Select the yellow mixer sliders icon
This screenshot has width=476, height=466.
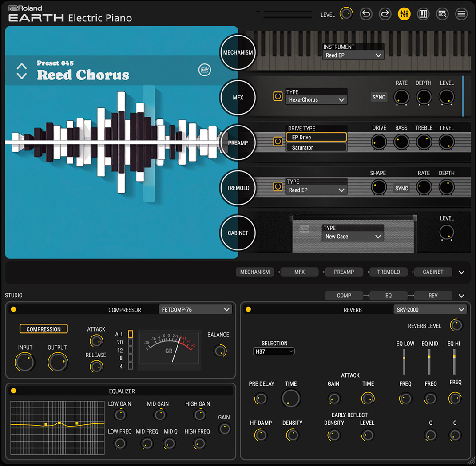click(x=404, y=14)
